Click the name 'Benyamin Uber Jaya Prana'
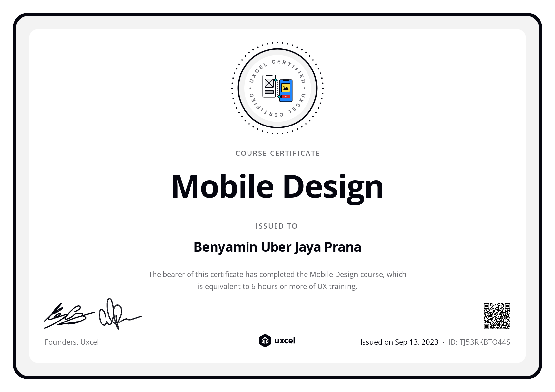Image resolution: width=555 pixels, height=392 pixels. pos(277,247)
